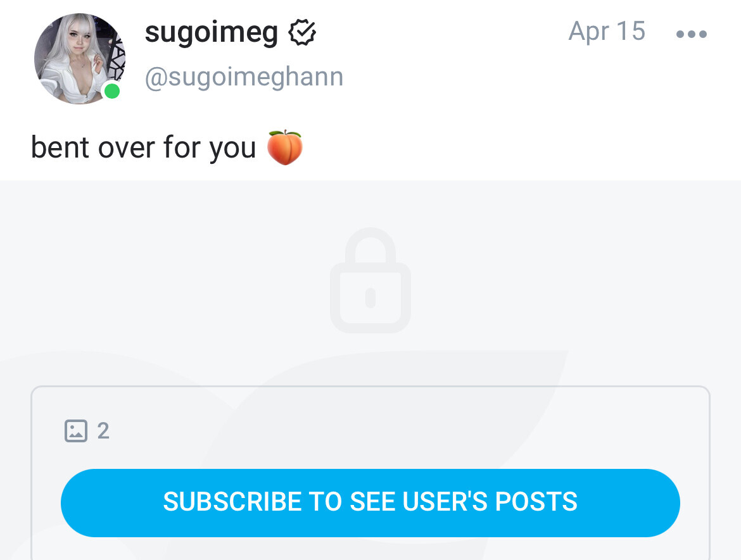Click the 'bent over for you' caption
741x560 pixels.
(x=143, y=147)
